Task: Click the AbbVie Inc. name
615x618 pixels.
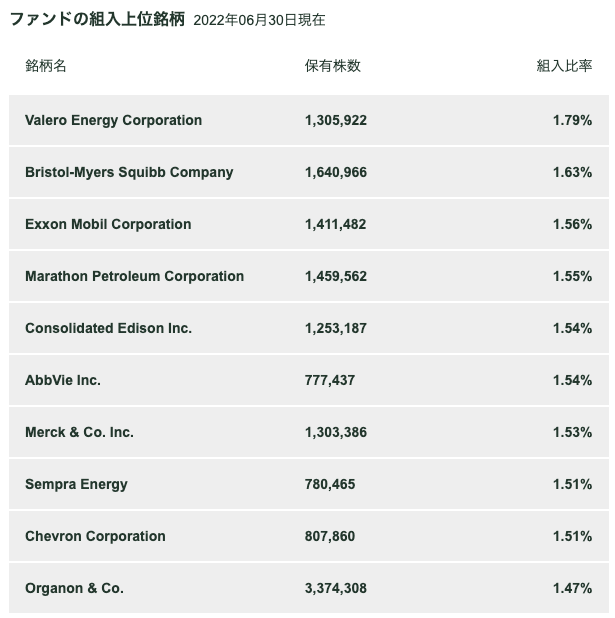Action: click(63, 380)
